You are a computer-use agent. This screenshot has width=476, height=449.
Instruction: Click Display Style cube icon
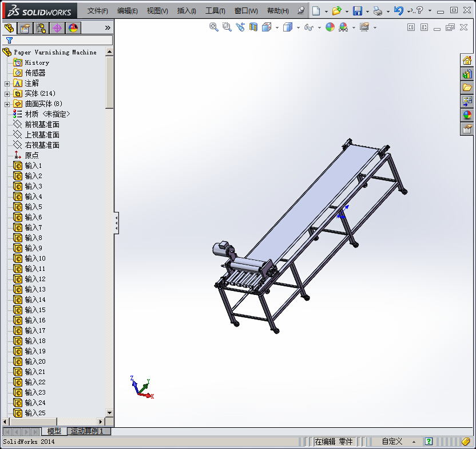[x=287, y=27]
